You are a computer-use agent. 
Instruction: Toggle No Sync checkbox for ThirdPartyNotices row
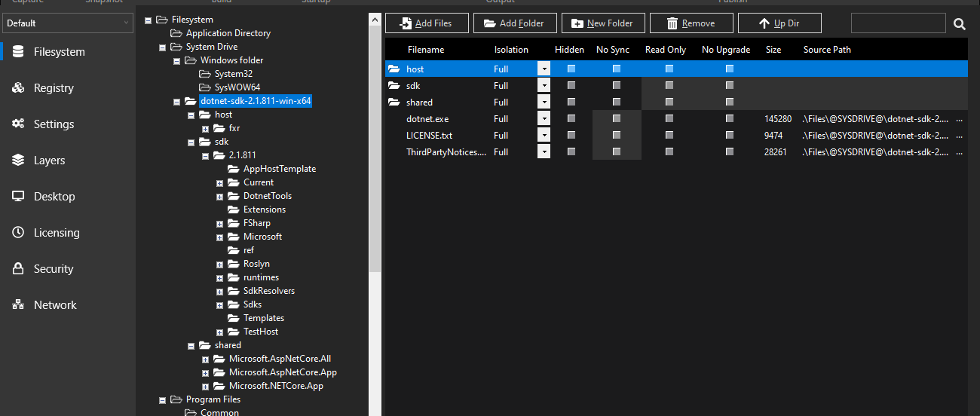click(617, 151)
